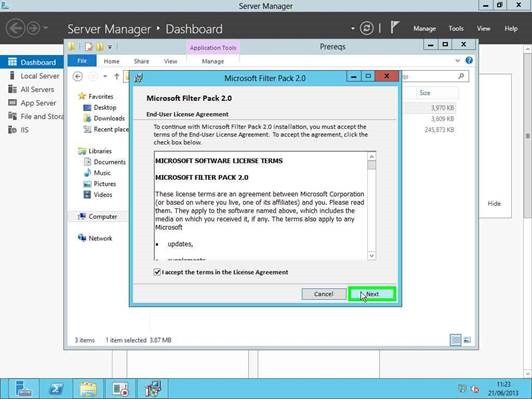Open quick access toolbar dropdown in Prereqs
532x399 pixels.
click(110, 47)
